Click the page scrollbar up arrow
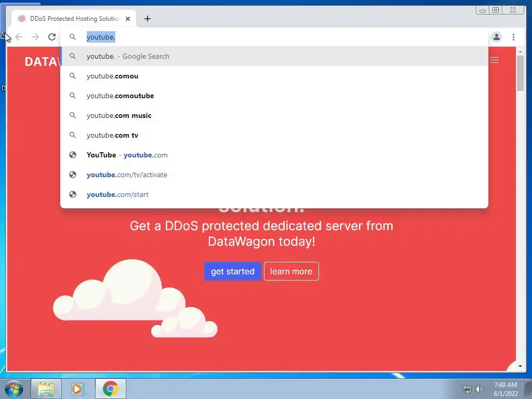Screen dimensions: 532x399 [520, 51]
